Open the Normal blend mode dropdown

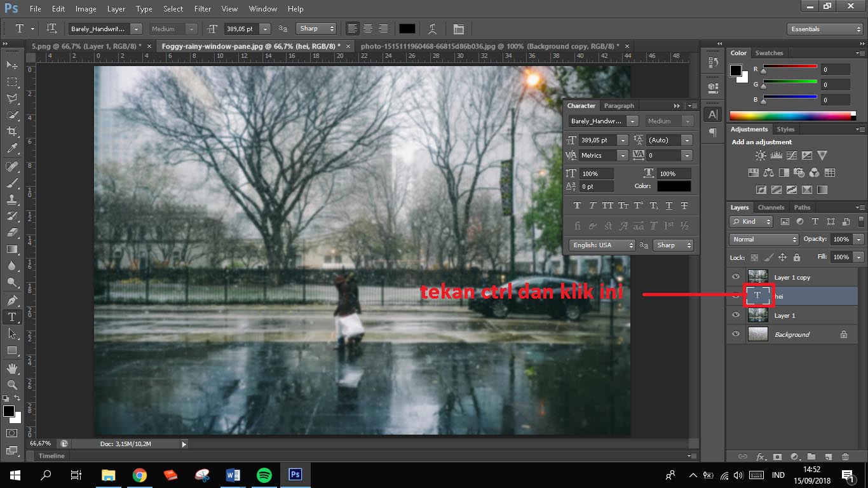(764, 240)
